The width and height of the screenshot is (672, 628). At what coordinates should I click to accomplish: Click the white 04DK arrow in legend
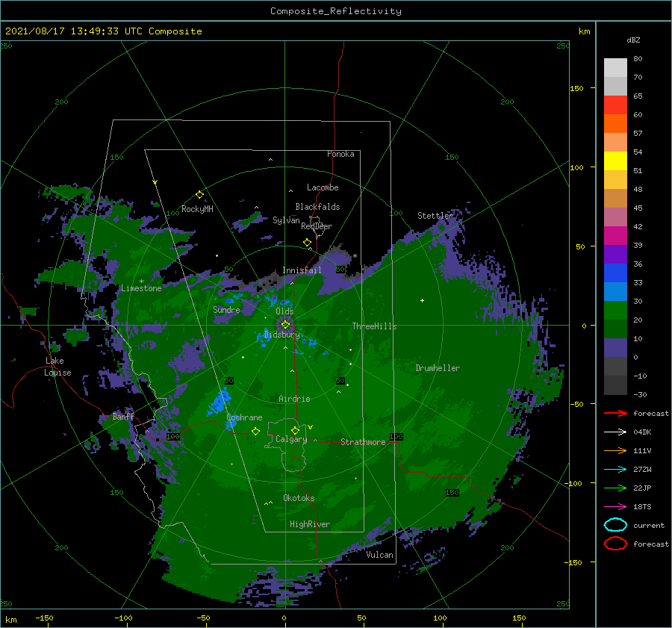pos(615,432)
